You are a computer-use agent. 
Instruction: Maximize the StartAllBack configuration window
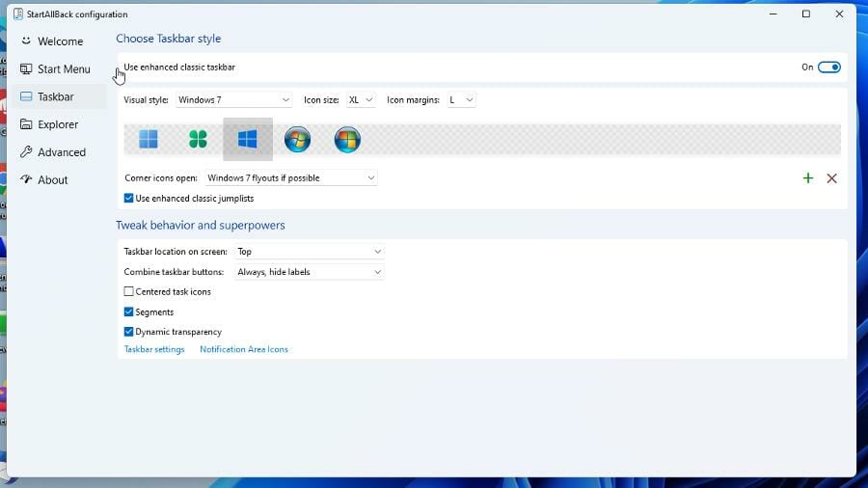[806, 14]
